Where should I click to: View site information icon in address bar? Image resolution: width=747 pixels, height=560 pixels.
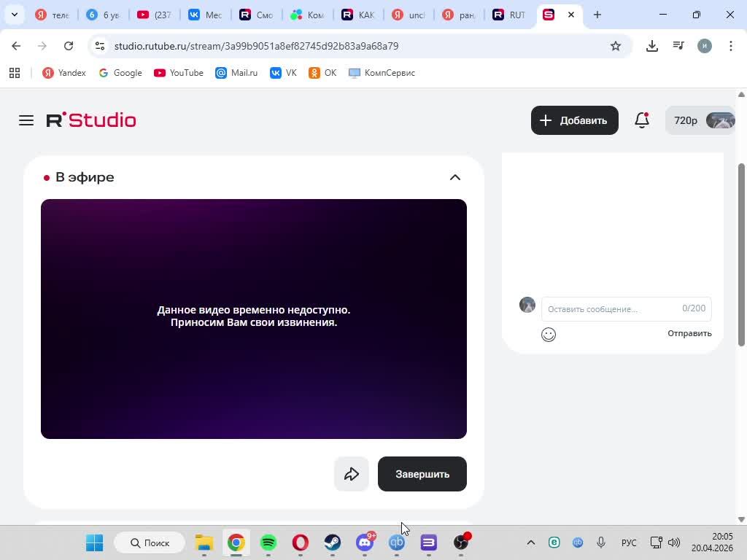tap(99, 46)
